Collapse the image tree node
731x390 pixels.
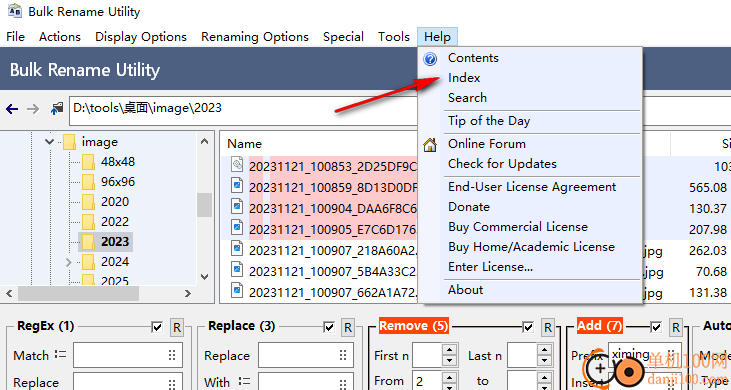[49, 141]
